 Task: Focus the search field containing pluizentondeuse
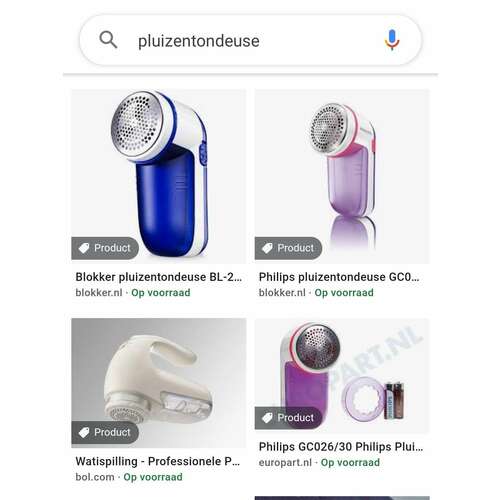pos(250,40)
